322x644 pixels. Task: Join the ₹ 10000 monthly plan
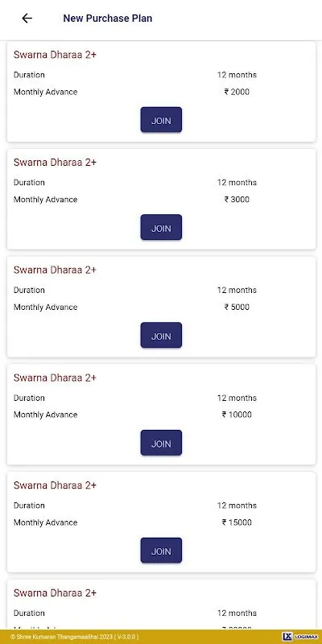pyautogui.click(x=161, y=443)
